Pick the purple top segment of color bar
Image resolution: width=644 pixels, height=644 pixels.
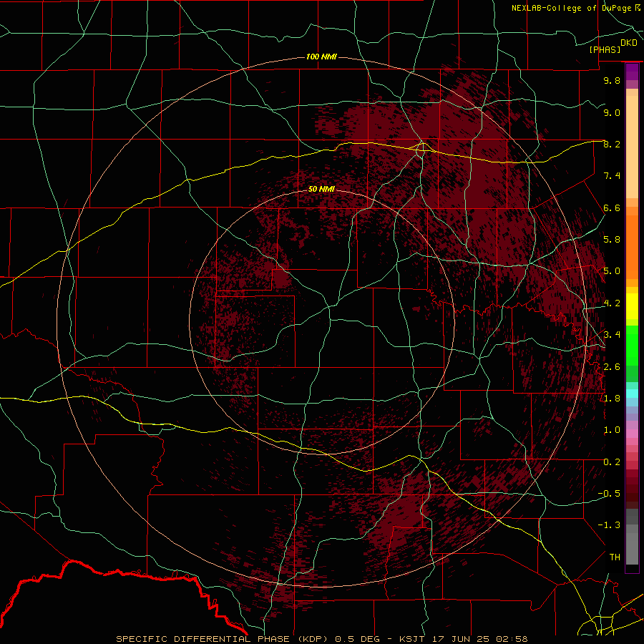click(632, 72)
